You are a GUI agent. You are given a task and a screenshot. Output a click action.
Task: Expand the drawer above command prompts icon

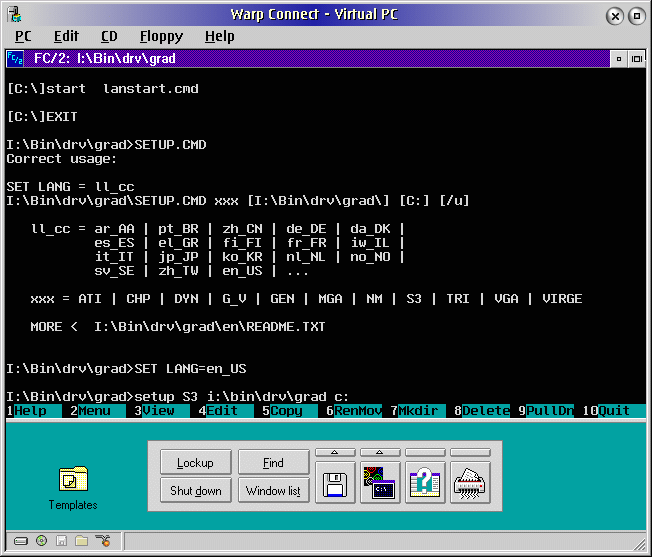[380, 452]
